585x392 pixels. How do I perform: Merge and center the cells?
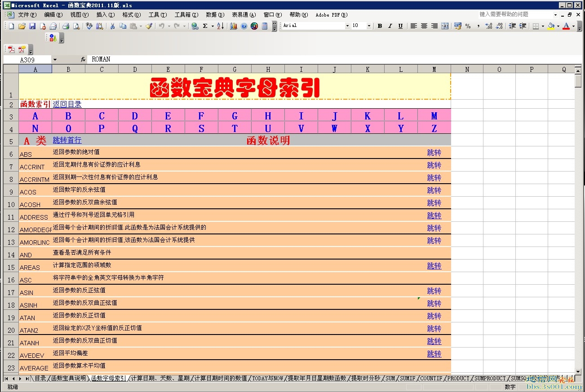(445, 26)
